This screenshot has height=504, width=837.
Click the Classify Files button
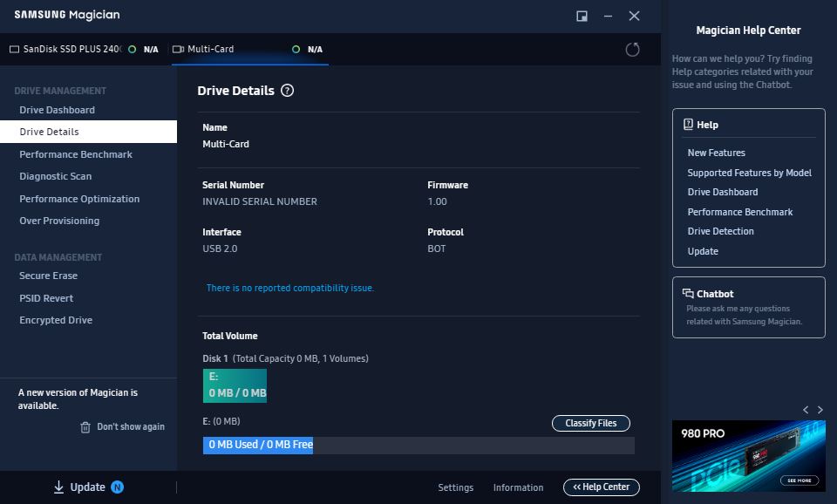point(591,423)
